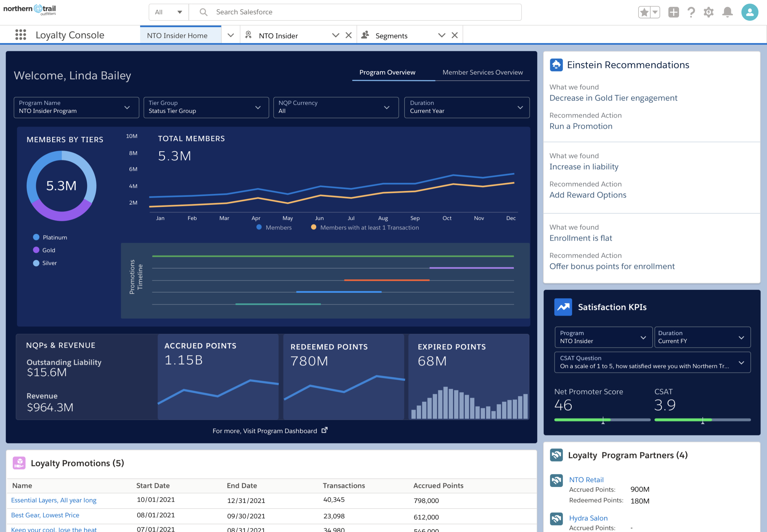767x532 pixels.
Task: Open the Notifications bell icon
Action: (727, 12)
